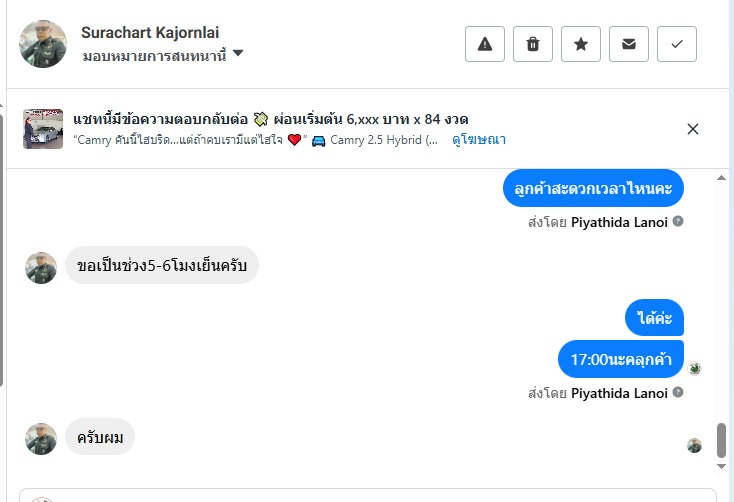Click the 17:00นะคะลูกค้า sent message
The width and height of the screenshot is (734, 502).
tap(620, 359)
